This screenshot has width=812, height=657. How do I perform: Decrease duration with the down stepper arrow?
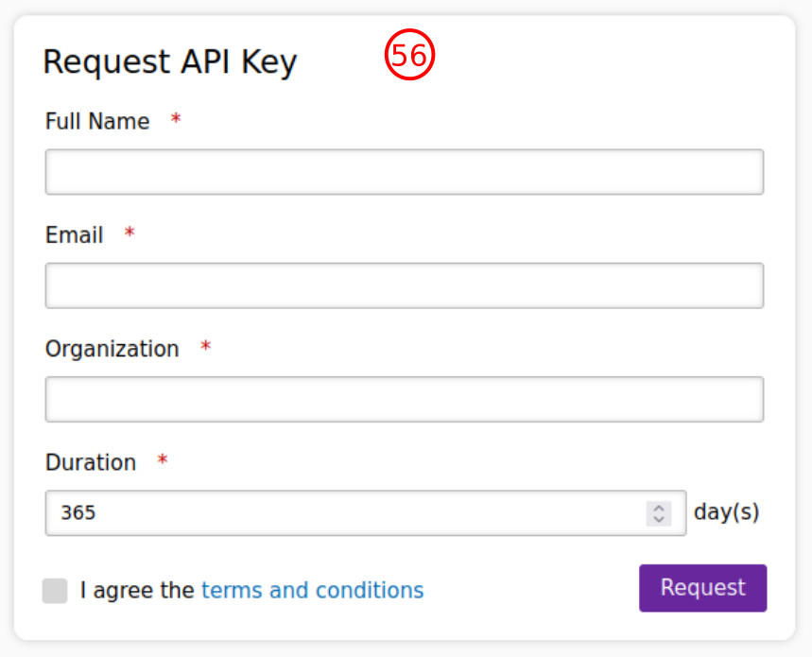click(x=659, y=519)
